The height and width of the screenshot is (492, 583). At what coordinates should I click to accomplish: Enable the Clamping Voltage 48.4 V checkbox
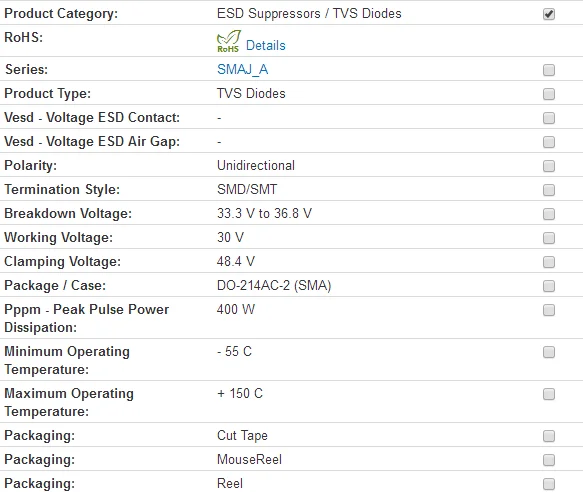coord(549,262)
